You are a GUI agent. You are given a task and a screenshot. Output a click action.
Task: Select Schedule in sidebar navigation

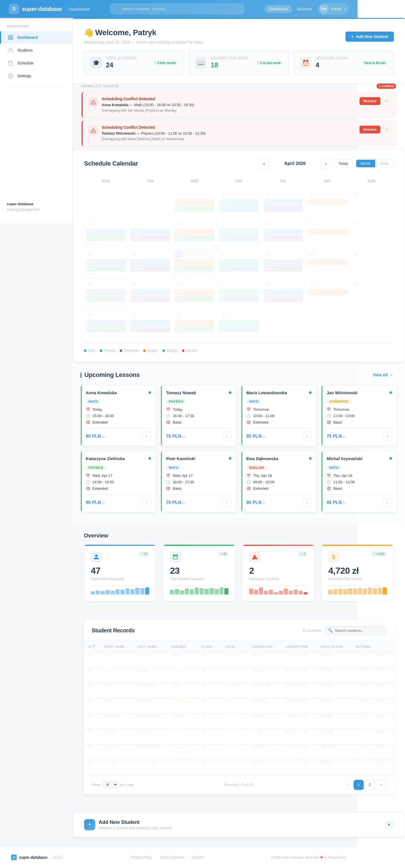[36, 63]
